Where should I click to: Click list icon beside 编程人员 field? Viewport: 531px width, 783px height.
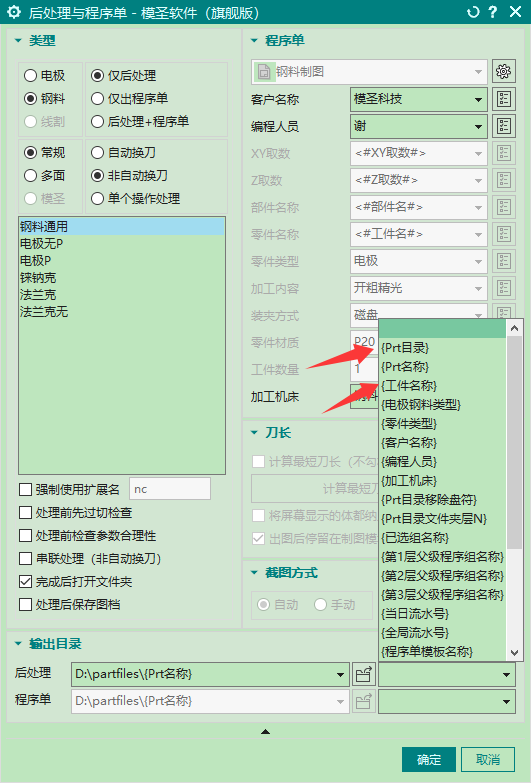pos(504,126)
